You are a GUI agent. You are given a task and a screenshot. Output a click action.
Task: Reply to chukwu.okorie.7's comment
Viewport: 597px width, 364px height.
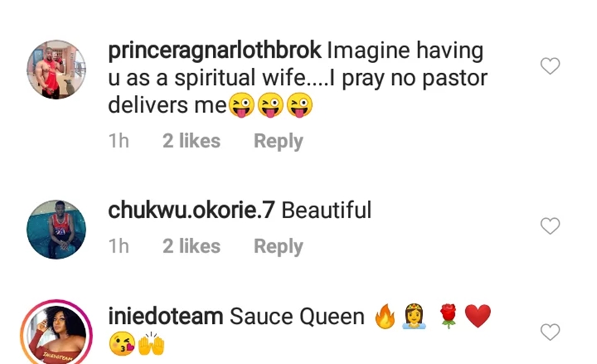[278, 246]
